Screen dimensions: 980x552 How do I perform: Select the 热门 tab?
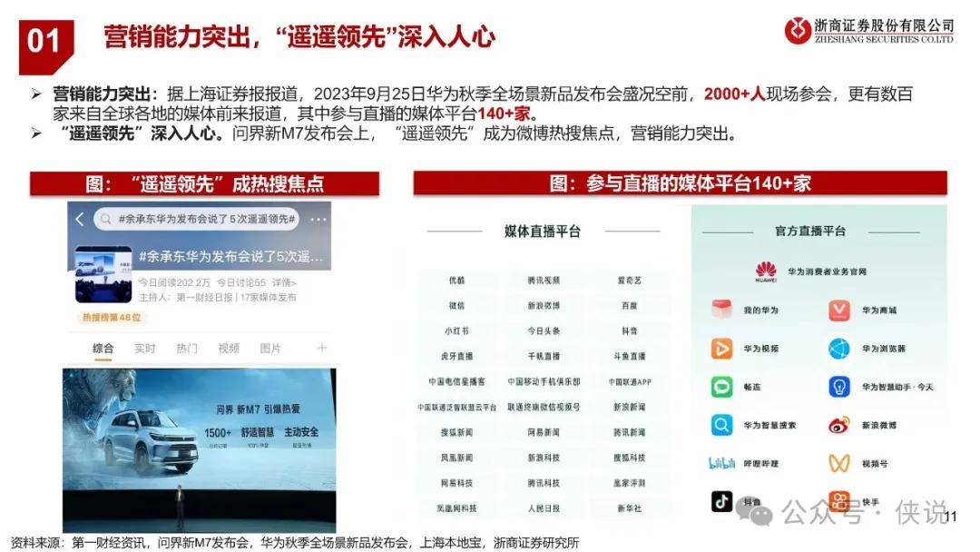click(x=187, y=349)
